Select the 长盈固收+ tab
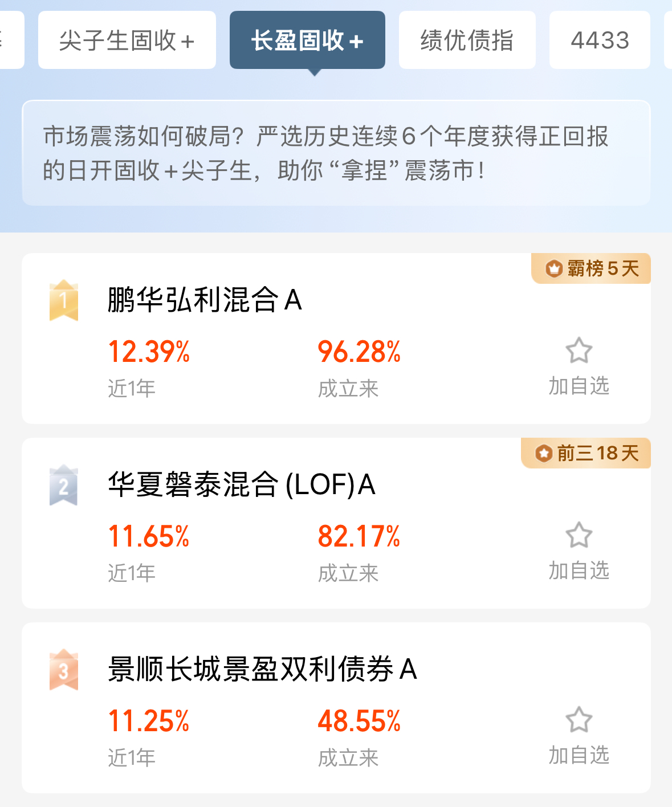 pyautogui.click(x=307, y=40)
